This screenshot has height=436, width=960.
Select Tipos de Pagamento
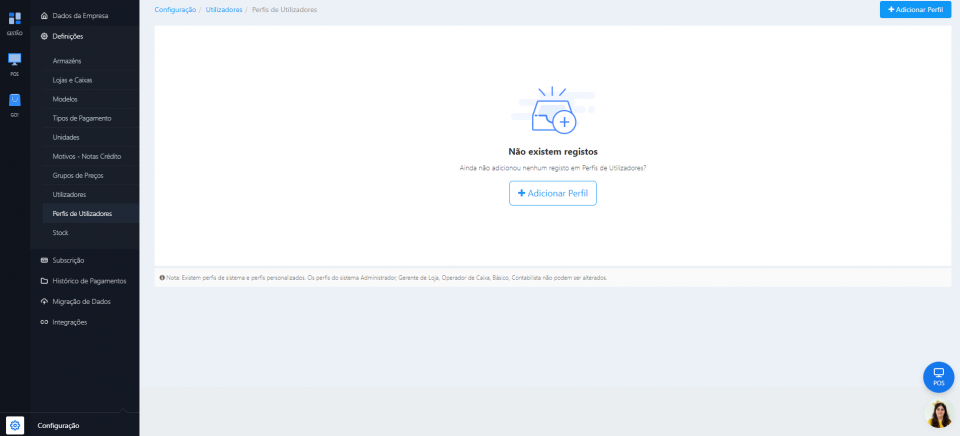point(82,118)
